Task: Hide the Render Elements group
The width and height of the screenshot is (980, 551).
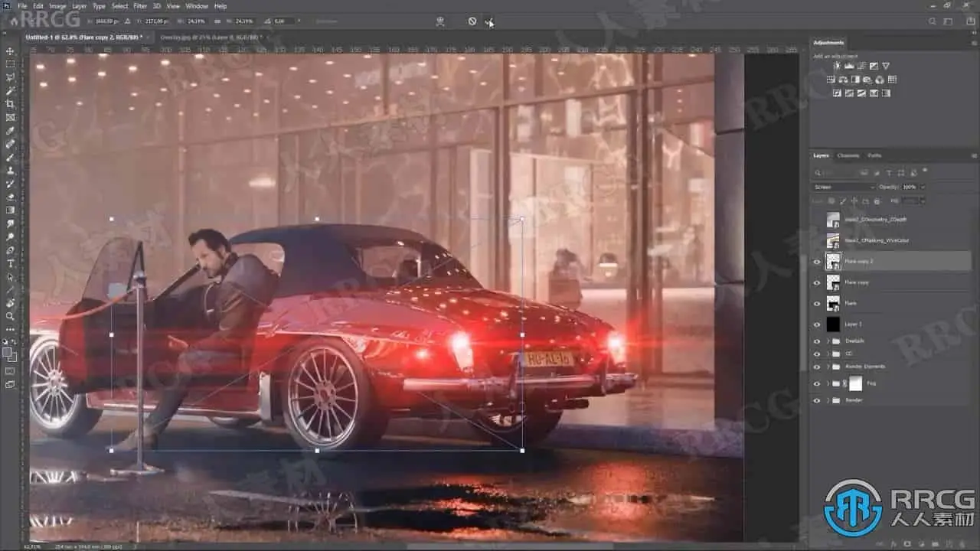Action: [x=817, y=367]
